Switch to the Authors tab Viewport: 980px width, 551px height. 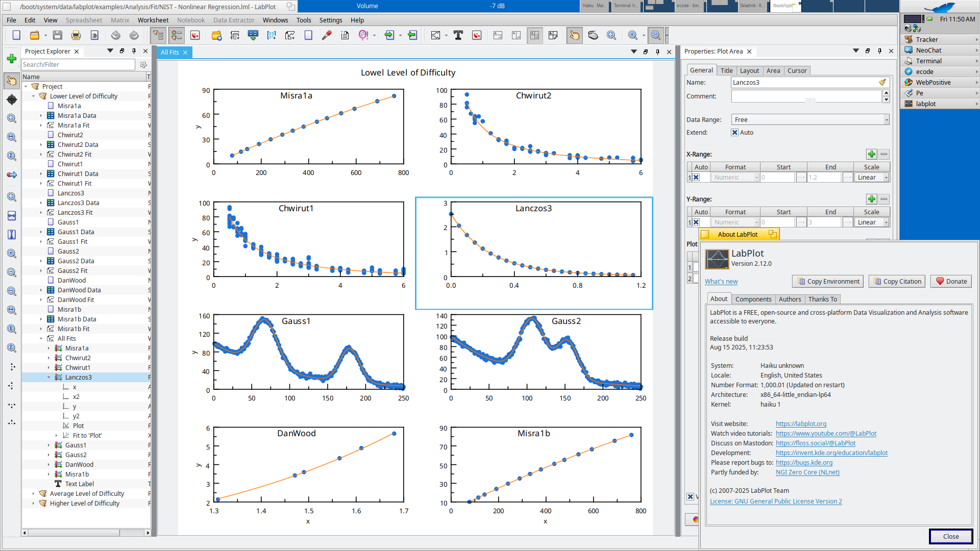(x=790, y=299)
